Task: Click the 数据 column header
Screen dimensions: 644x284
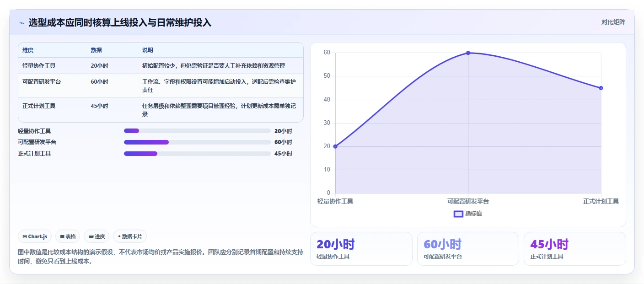Action: tap(97, 50)
